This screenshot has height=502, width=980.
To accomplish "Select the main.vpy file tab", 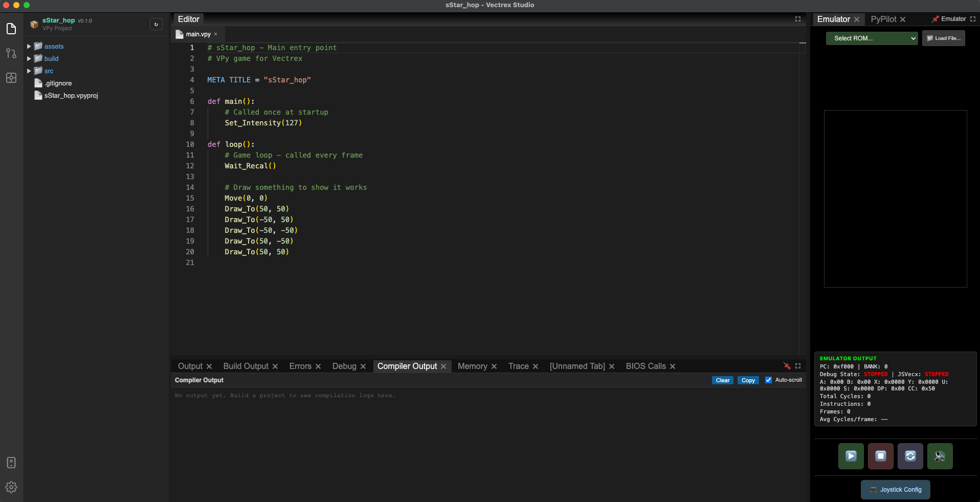I will click(198, 34).
